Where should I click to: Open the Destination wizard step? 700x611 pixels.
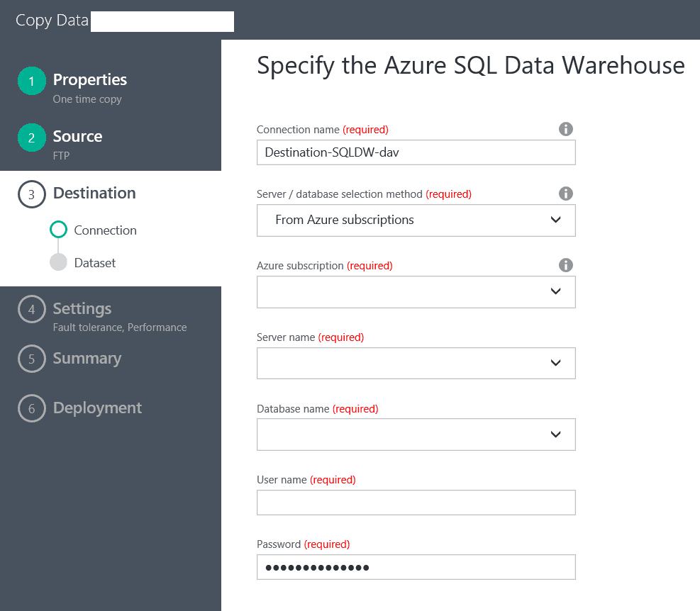[94, 193]
